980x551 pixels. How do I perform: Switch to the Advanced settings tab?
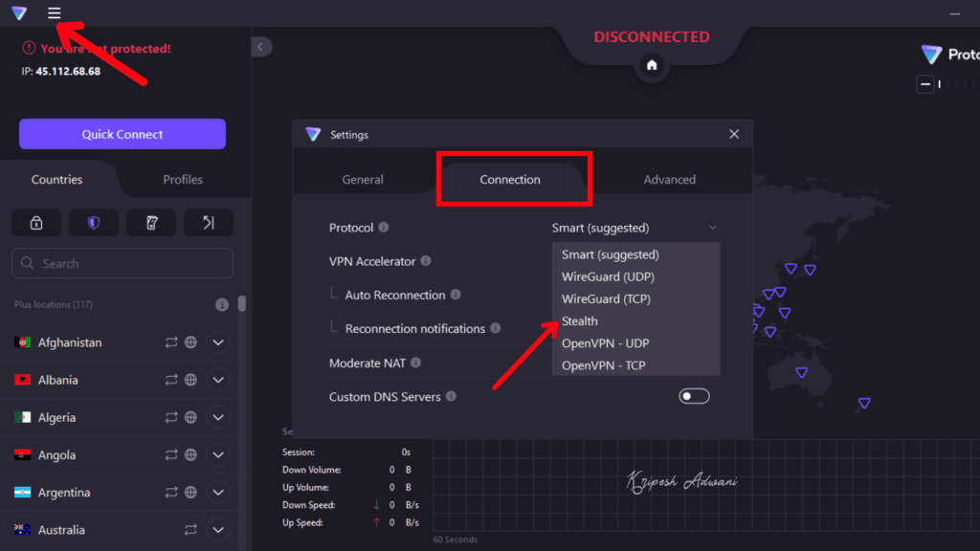(x=669, y=179)
